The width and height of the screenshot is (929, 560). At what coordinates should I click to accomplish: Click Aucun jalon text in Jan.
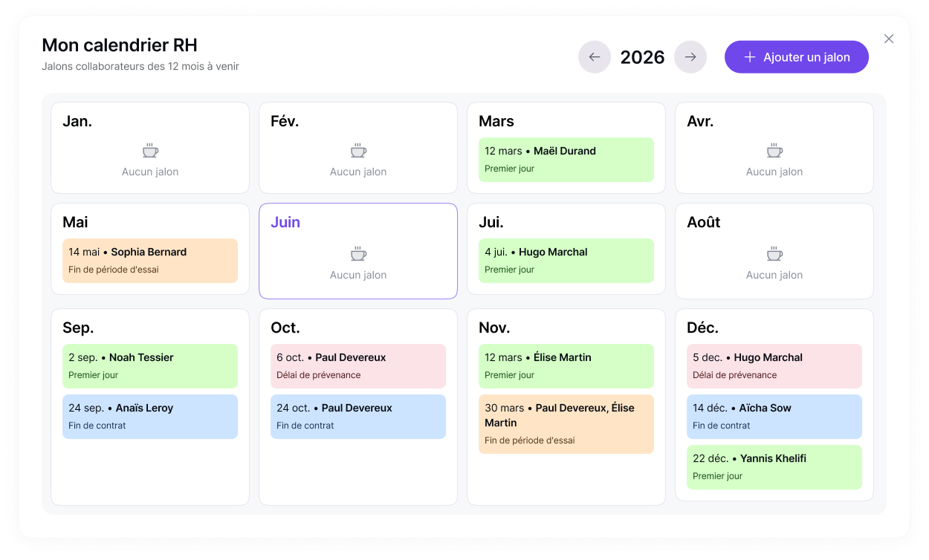coord(150,172)
